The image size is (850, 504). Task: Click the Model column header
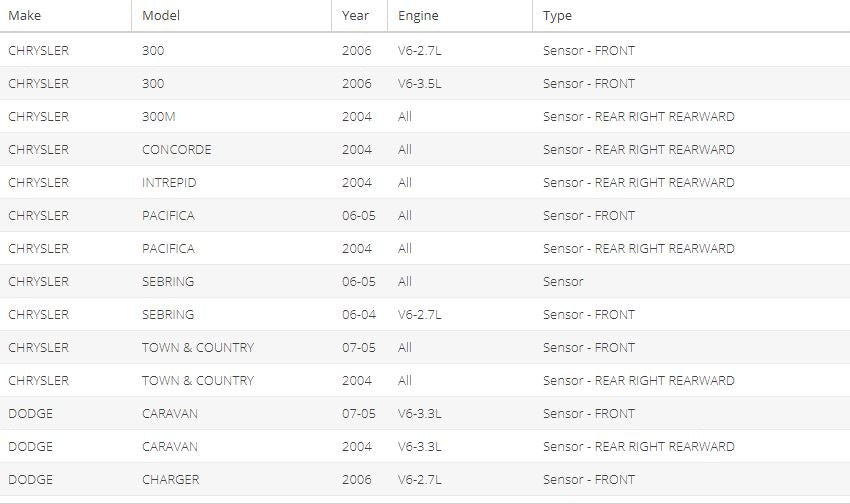[160, 16]
